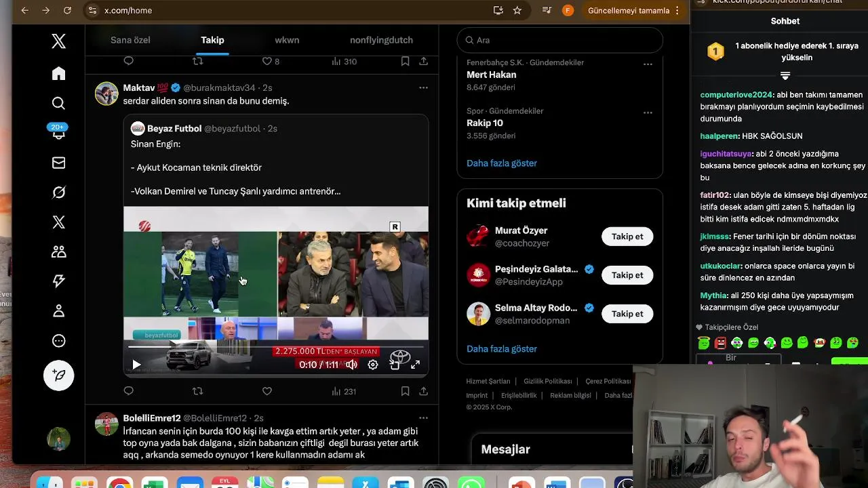Open WhatsApp from the Dock

pyautogui.click(x=471, y=483)
